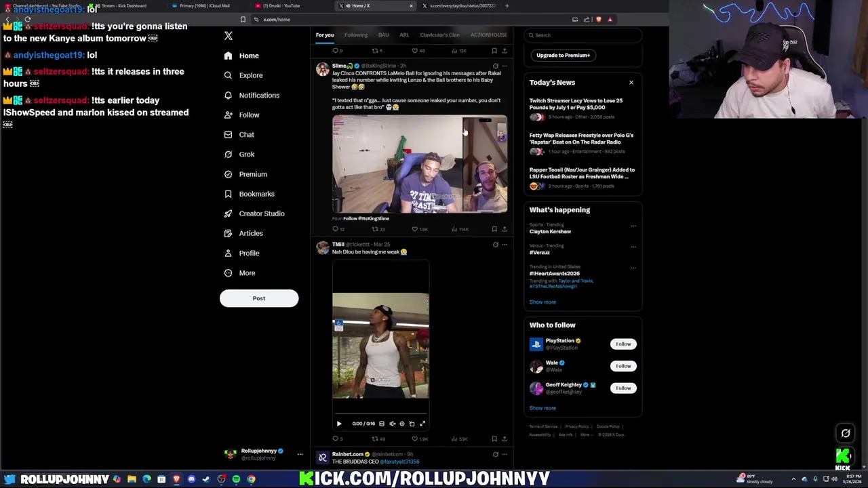Viewport: 868px width, 488px height.
Task: Expand the More menu in sidebar
Action: click(x=239, y=273)
